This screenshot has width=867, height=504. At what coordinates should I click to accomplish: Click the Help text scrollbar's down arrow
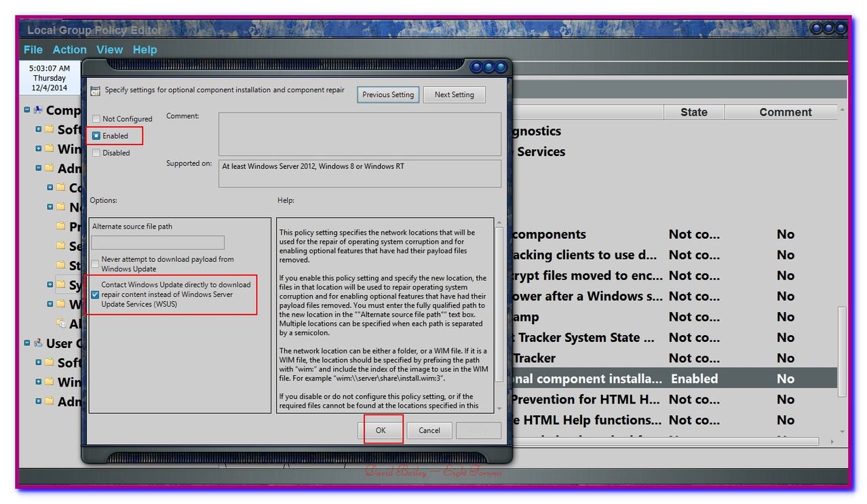[x=500, y=408]
